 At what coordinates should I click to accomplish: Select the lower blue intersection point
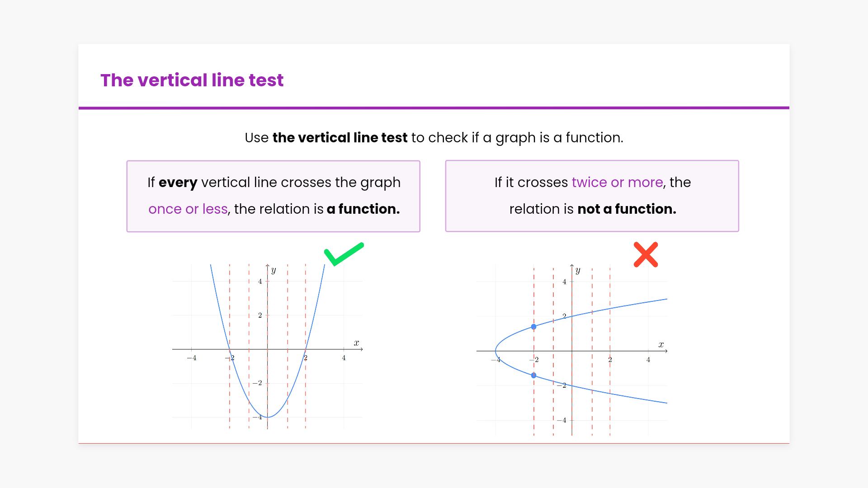click(534, 375)
